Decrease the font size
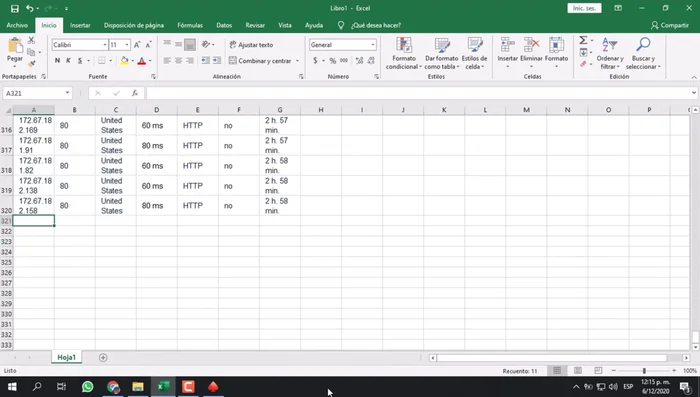This screenshot has width=700, height=397. 148,45
